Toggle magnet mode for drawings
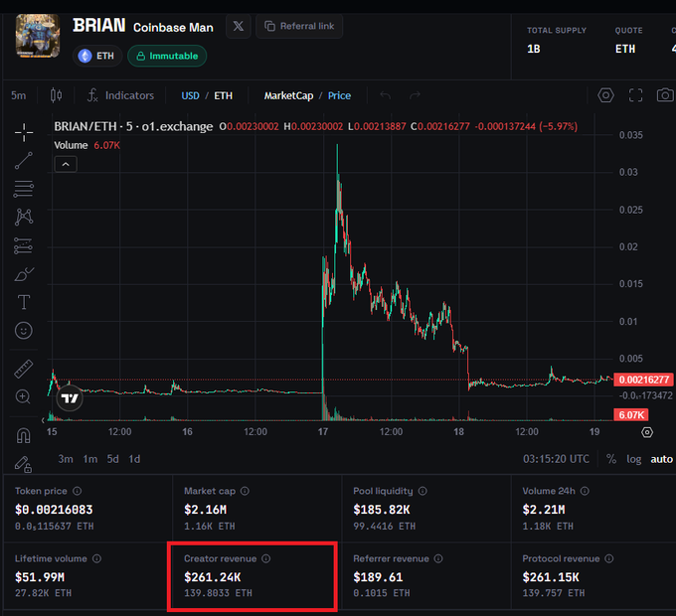676x616 pixels. click(24, 436)
